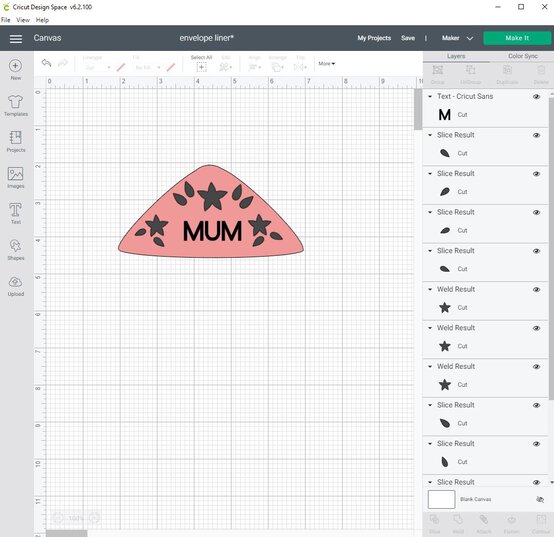Open the Templates panel

pos(16,106)
